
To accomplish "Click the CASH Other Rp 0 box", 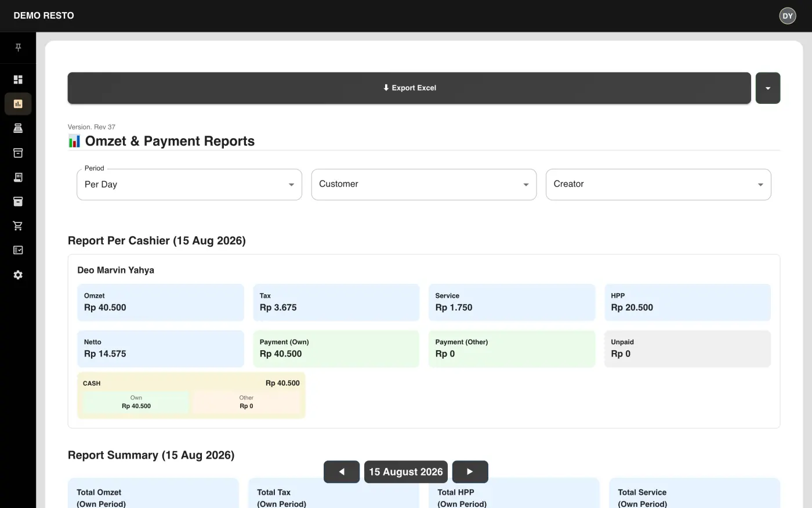I will (x=246, y=402).
